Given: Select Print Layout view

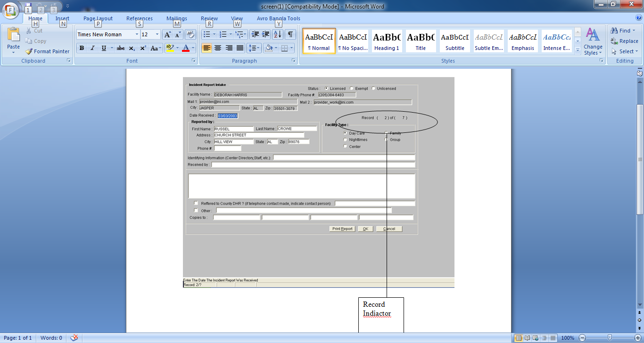Looking at the screenshot, I should tap(519, 338).
